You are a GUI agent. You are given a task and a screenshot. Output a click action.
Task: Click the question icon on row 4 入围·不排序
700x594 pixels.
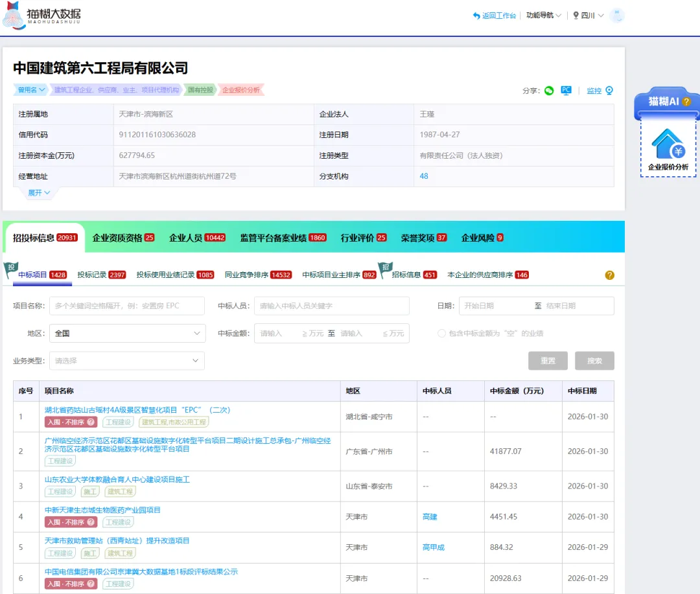tap(91, 521)
